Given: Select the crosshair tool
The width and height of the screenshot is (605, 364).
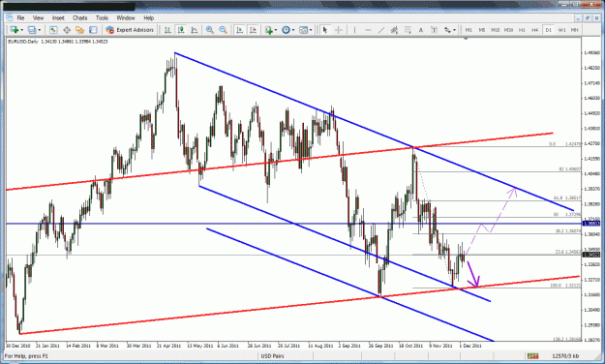Looking at the screenshot, I should [339, 30].
